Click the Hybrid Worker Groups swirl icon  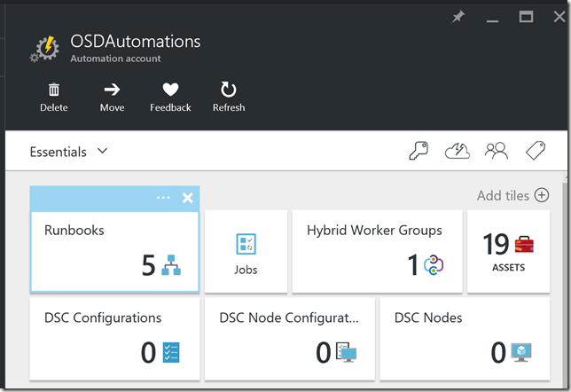[x=434, y=265]
